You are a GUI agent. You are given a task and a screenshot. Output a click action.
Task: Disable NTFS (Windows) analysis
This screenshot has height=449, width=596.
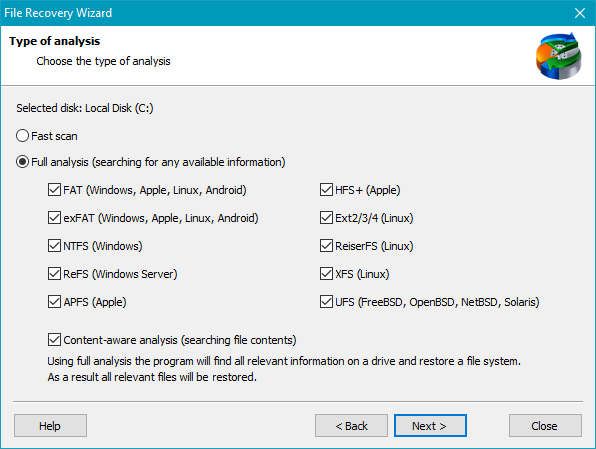(x=54, y=246)
